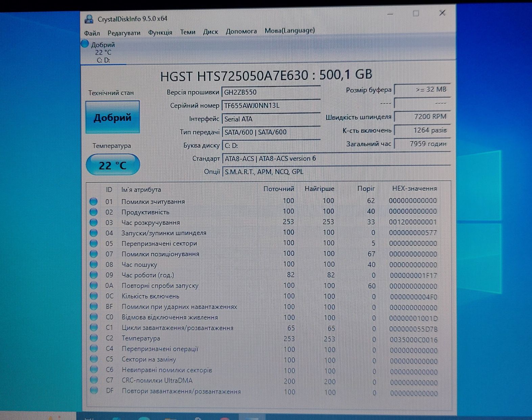Open the Диск menu

210,32
